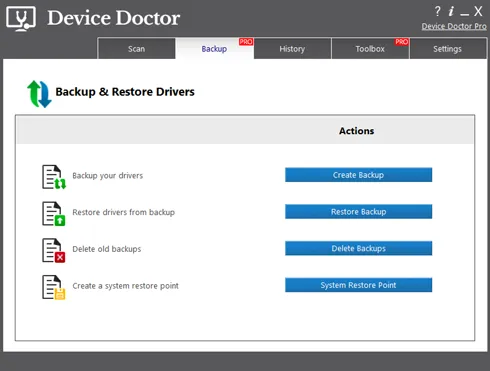The image size is (490, 371).
Task: Close the Device Doctor window
Action: [478, 11]
